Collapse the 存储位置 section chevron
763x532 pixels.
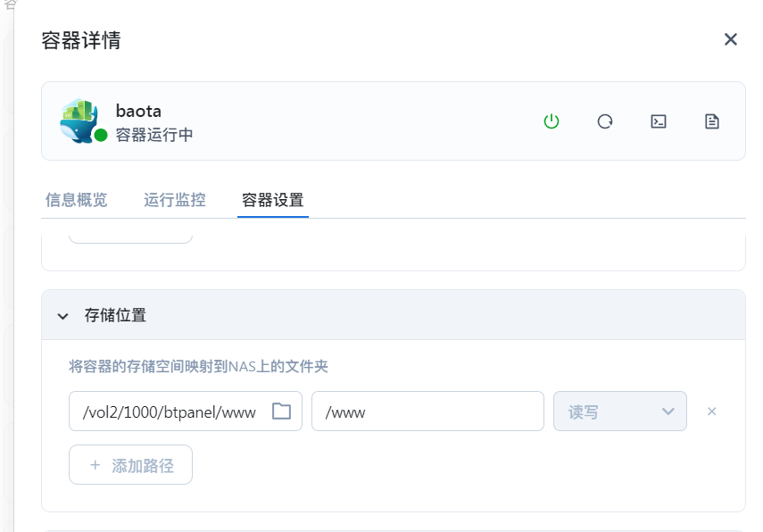63,315
